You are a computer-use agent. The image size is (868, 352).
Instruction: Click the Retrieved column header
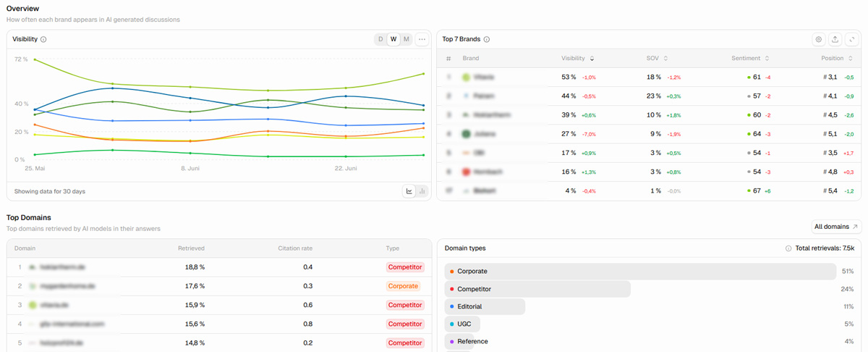tap(192, 248)
